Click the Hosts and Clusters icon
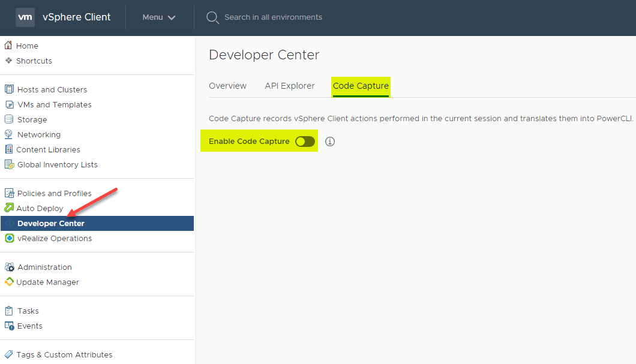636x364 pixels. (x=9, y=89)
